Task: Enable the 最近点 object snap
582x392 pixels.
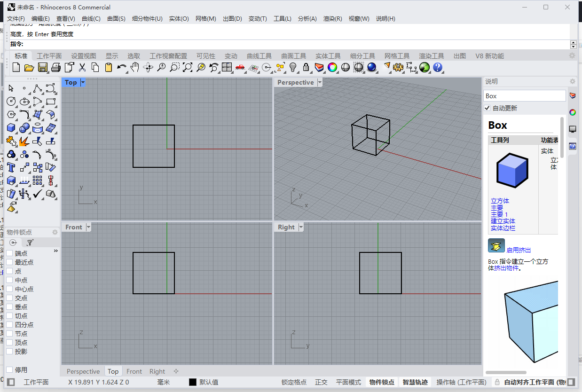Action: click(x=9, y=262)
